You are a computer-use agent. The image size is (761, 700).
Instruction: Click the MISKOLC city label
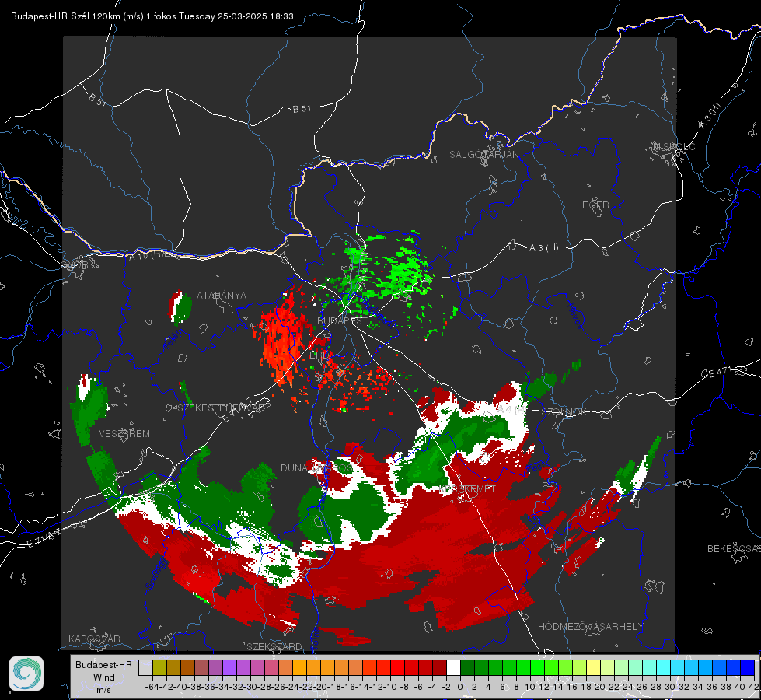[x=675, y=147]
